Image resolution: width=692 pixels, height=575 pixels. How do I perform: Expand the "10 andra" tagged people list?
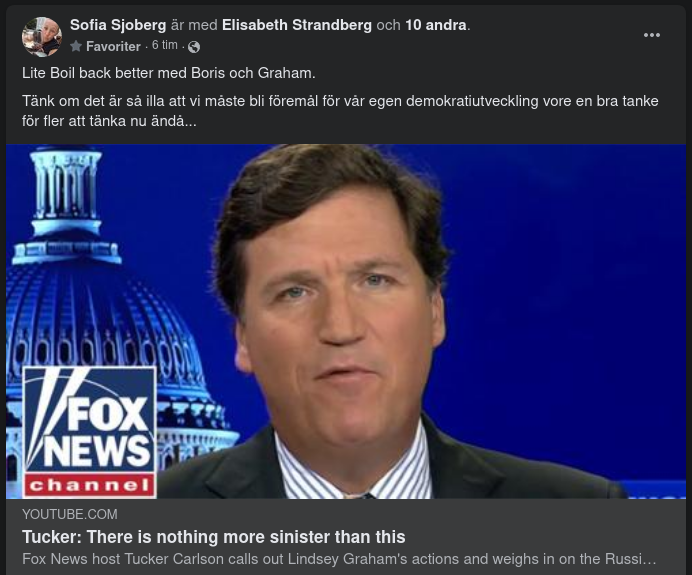[436, 25]
